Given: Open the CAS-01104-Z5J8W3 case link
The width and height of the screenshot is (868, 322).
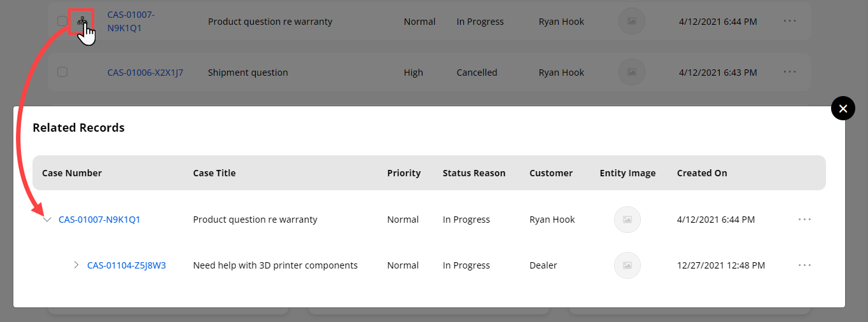Looking at the screenshot, I should (127, 265).
